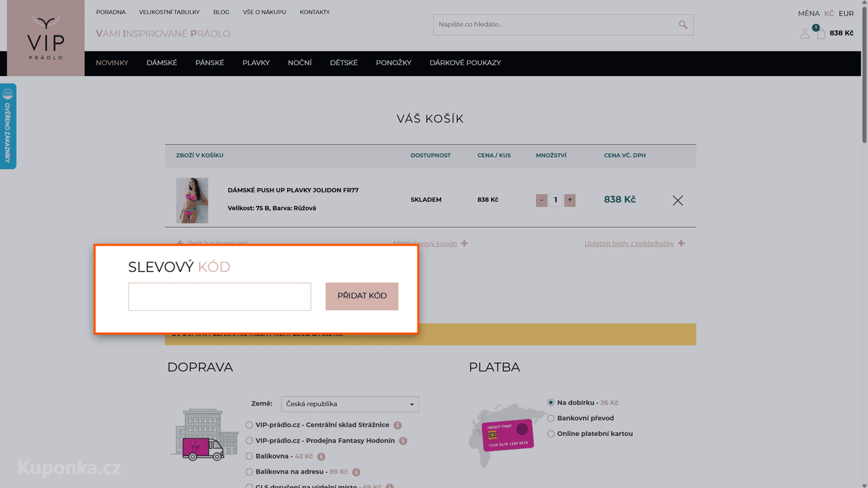
Task: Click the PŘIDAT KÓD button
Action: [x=362, y=296]
